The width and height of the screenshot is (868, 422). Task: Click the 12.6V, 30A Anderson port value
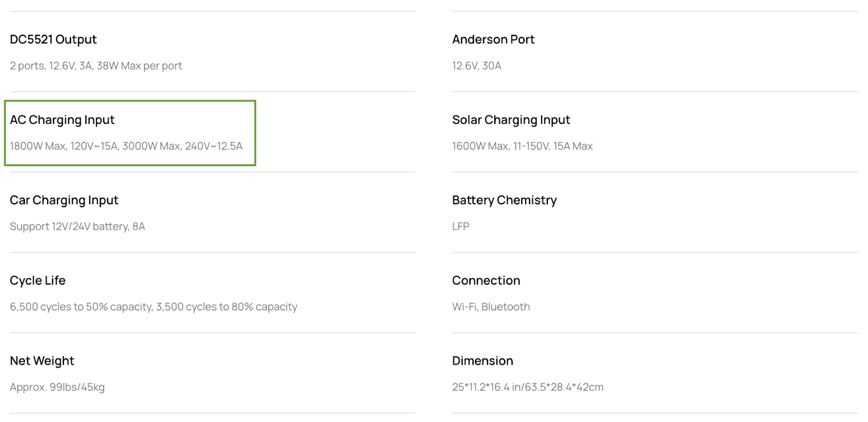click(477, 66)
